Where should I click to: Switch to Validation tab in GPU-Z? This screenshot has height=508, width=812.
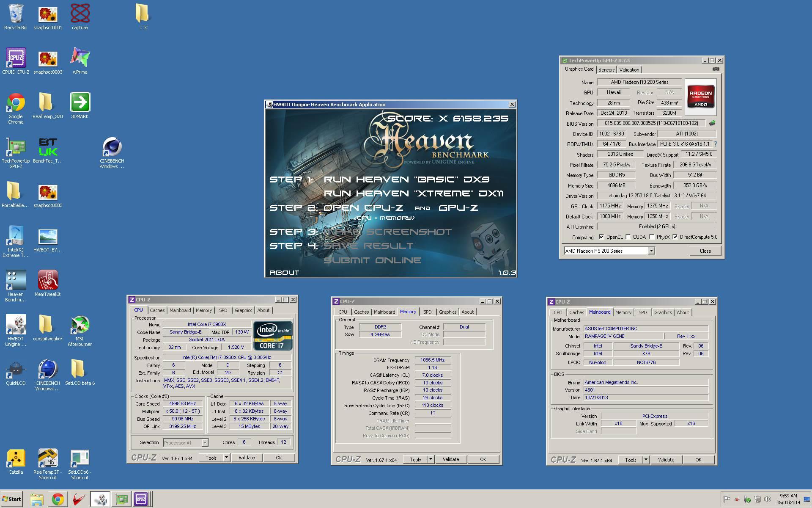(x=629, y=70)
